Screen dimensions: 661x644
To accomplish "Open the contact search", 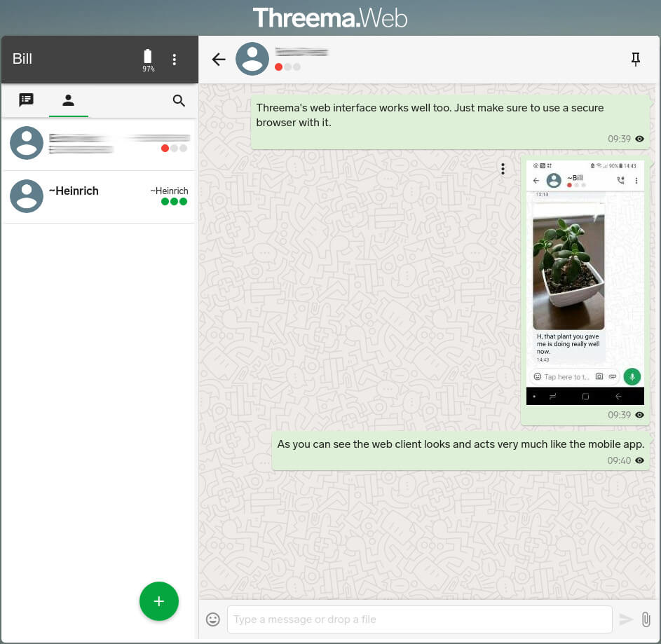I will point(179,100).
